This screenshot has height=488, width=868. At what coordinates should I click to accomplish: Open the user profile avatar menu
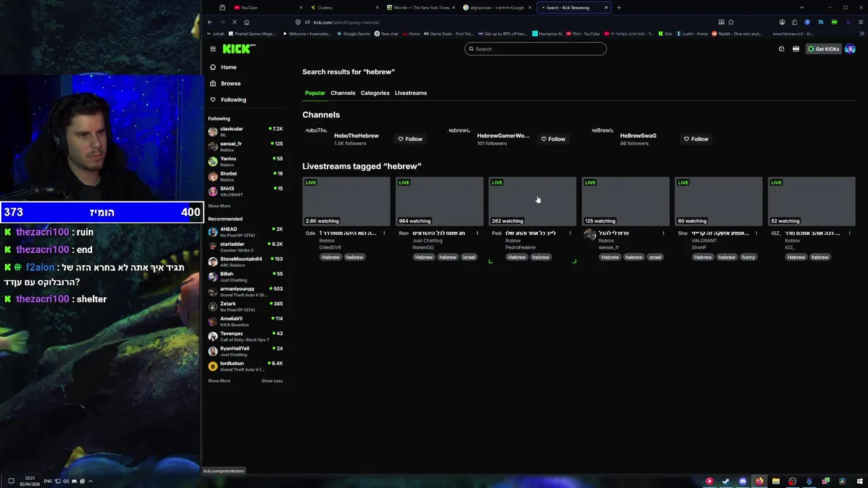[x=850, y=49]
